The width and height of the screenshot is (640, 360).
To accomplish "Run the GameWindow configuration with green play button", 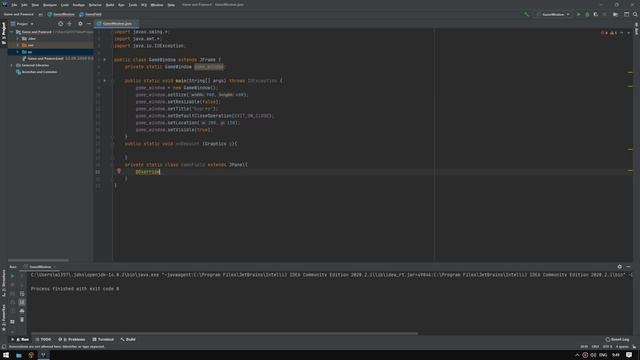I will coord(578,14).
